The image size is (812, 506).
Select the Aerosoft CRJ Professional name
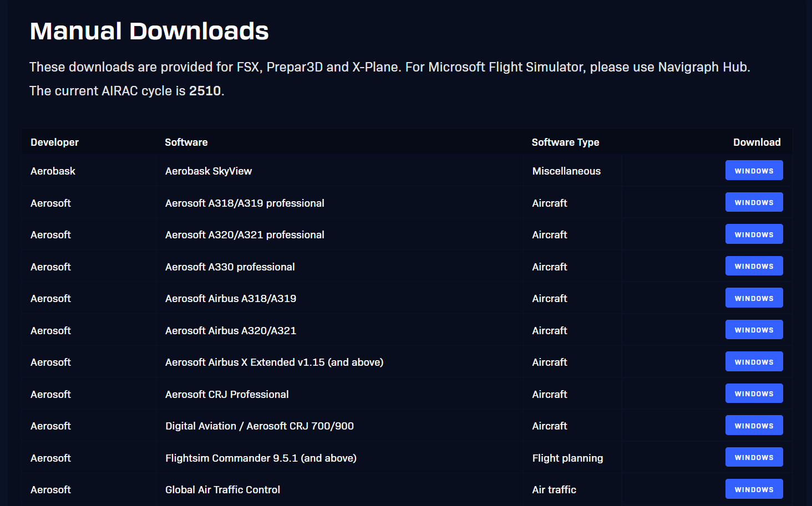point(227,395)
